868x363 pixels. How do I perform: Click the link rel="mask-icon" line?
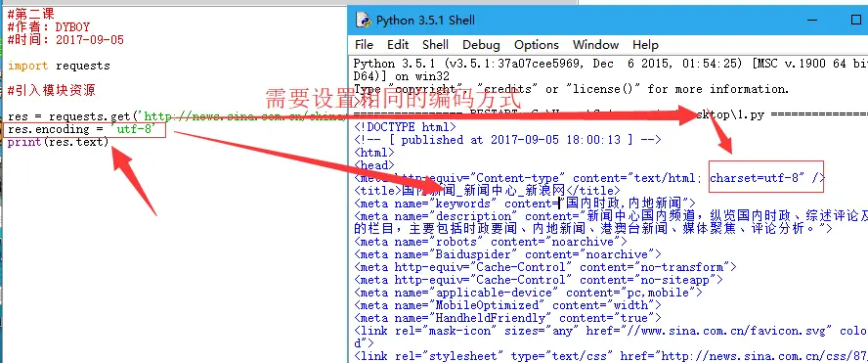[x=611, y=331]
